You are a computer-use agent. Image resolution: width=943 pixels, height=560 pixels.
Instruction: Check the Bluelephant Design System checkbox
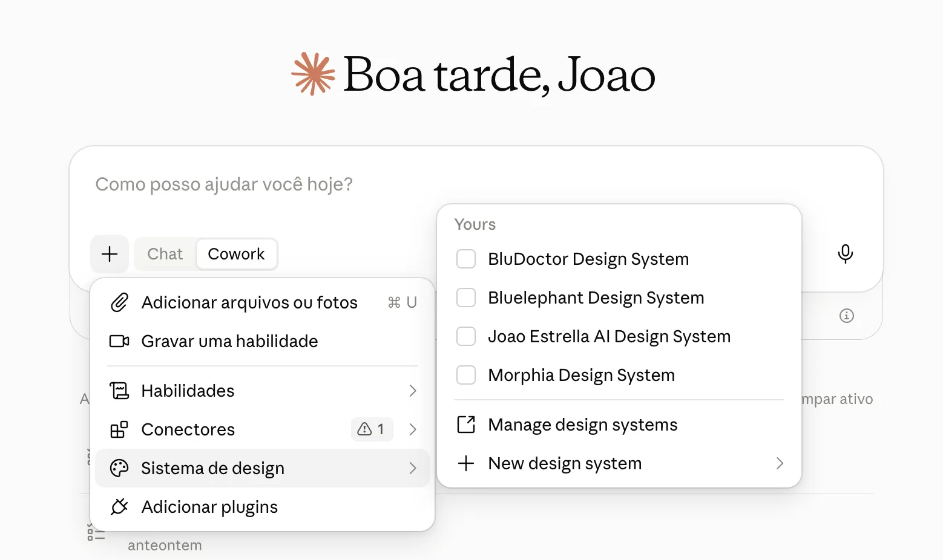[x=466, y=298]
